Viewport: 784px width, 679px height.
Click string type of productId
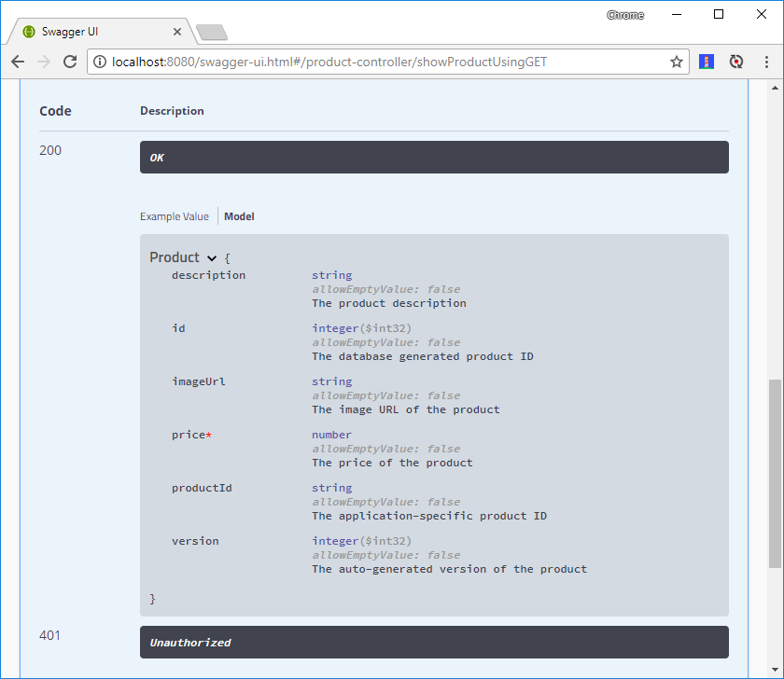pyautogui.click(x=332, y=488)
